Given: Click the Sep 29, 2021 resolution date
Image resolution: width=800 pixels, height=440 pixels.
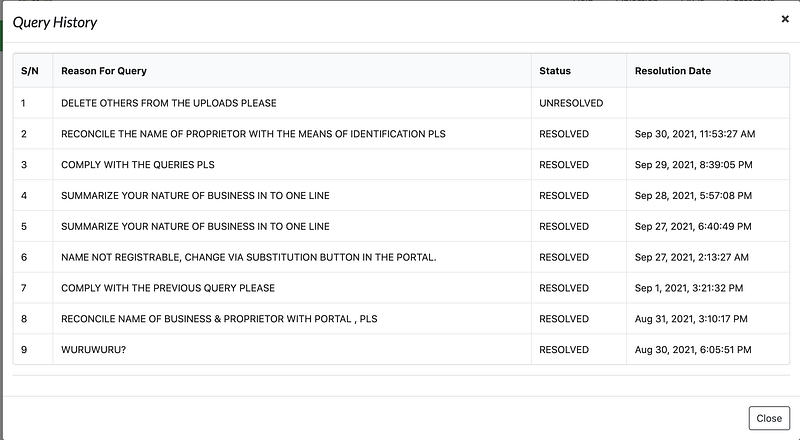Looking at the screenshot, I should coord(693,164).
